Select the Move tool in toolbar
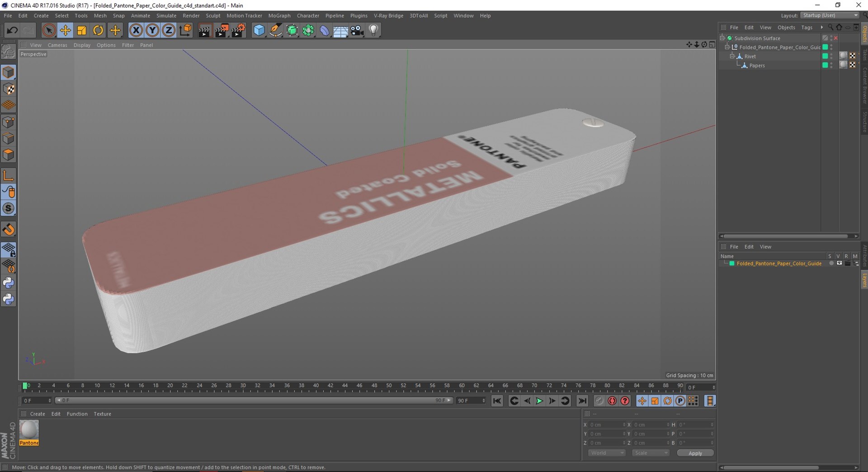This screenshot has height=472, width=868. coord(65,30)
